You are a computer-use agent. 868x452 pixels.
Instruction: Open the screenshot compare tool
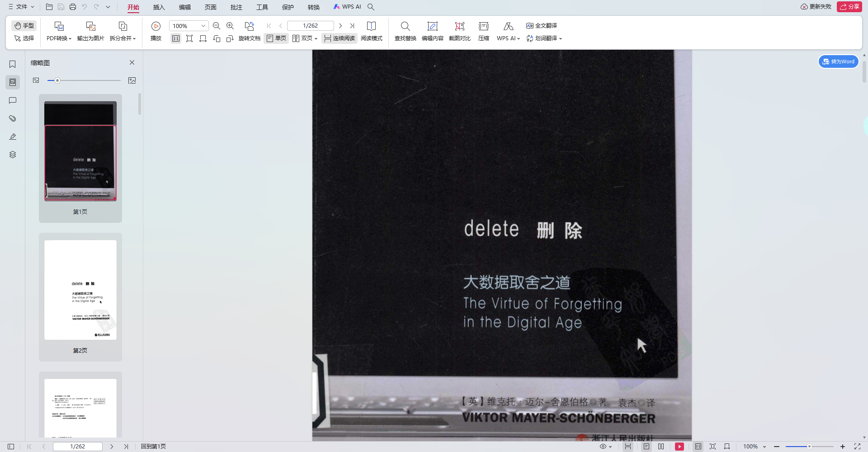pyautogui.click(x=459, y=26)
